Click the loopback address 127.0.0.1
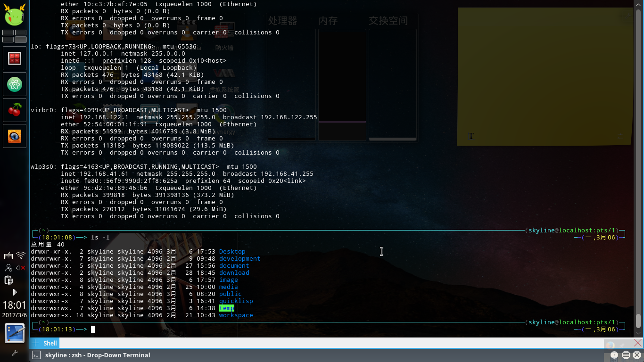 coord(97,54)
